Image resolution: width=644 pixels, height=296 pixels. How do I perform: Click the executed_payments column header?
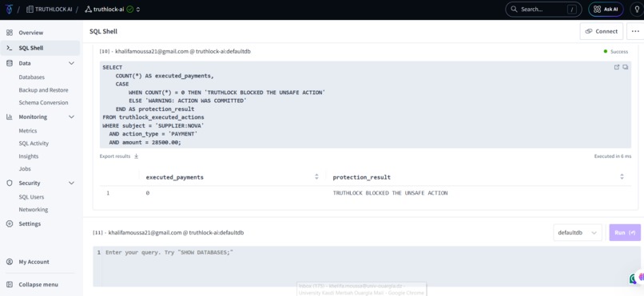coord(175,177)
